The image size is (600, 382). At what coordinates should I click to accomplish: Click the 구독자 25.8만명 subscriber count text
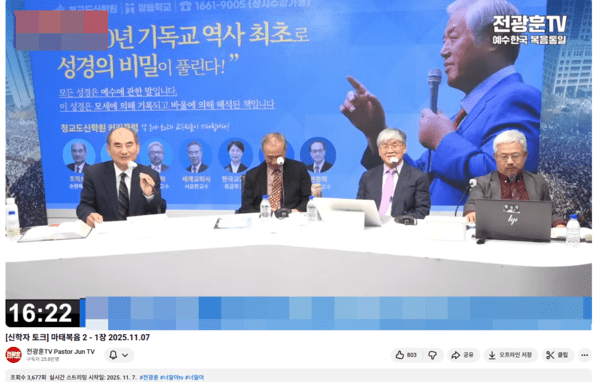(x=43, y=359)
